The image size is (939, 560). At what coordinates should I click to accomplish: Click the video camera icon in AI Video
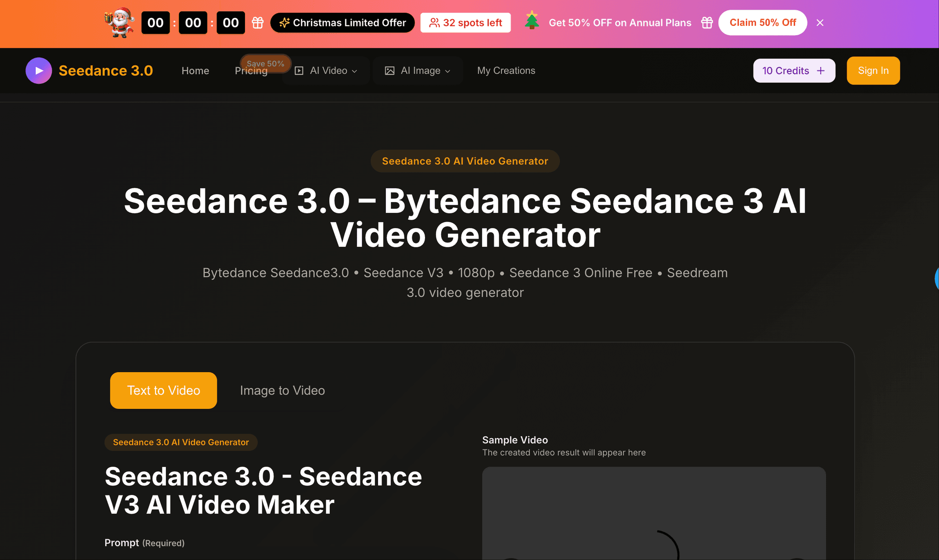(299, 70)
